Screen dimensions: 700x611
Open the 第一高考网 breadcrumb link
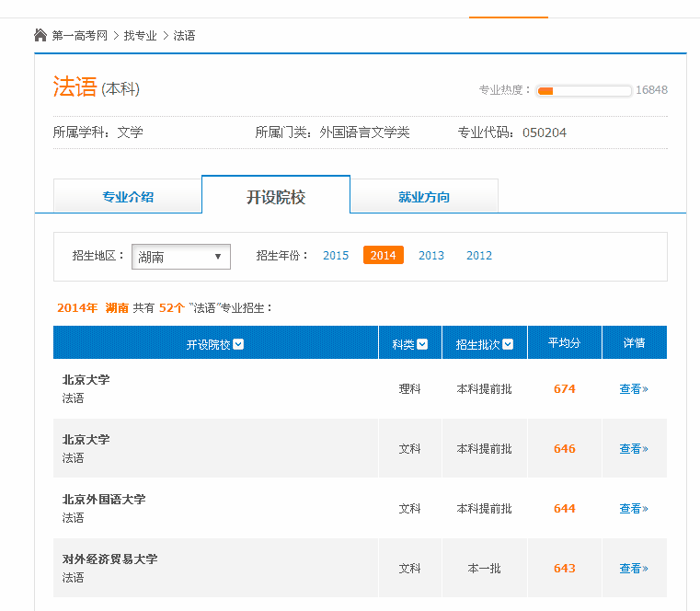(x=79, y=36)
